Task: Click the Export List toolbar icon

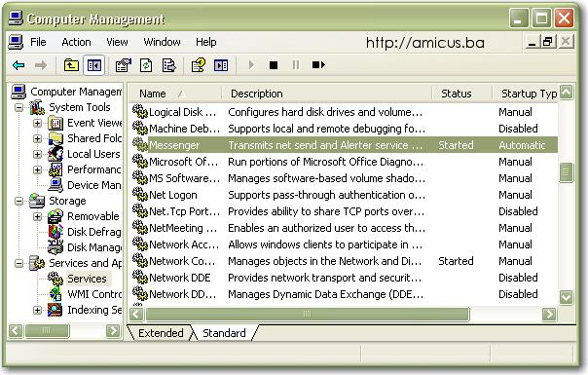Action: (x=168, y=65)
